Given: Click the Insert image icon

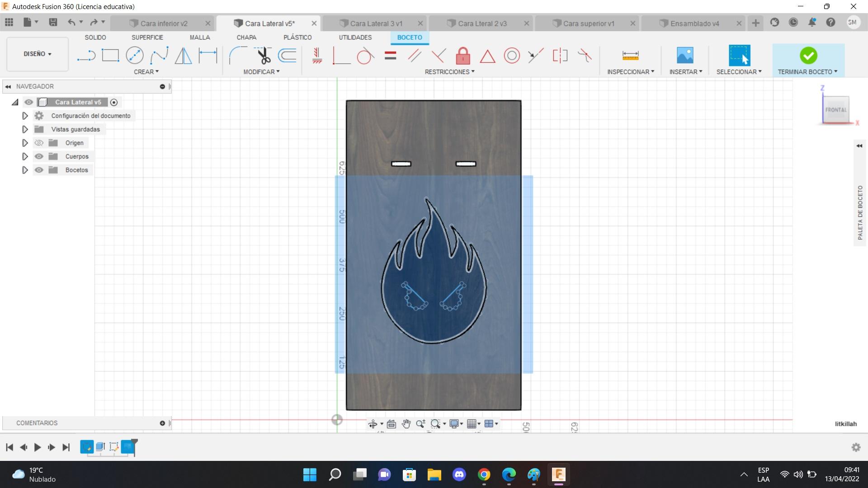Looking at the screenshot, I should click(685, 56).
